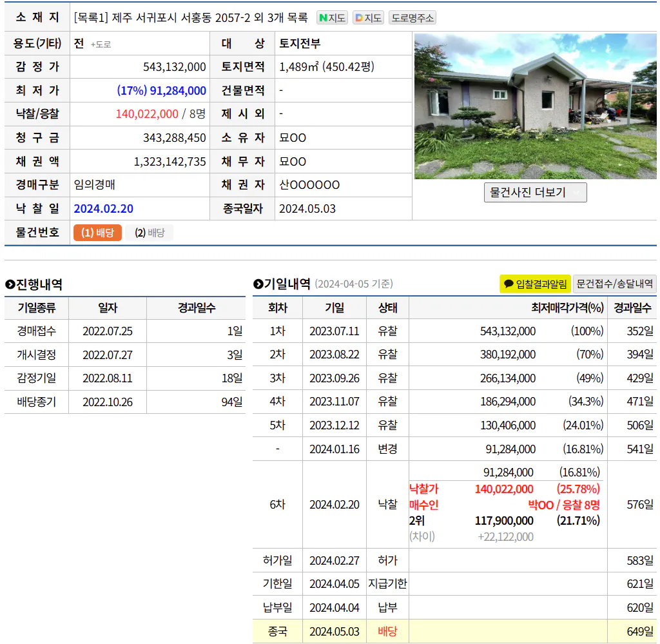This screenshot has width=660, height=644.
Task: Open the Naver map (N지도) button
Action: coord(332,18)
